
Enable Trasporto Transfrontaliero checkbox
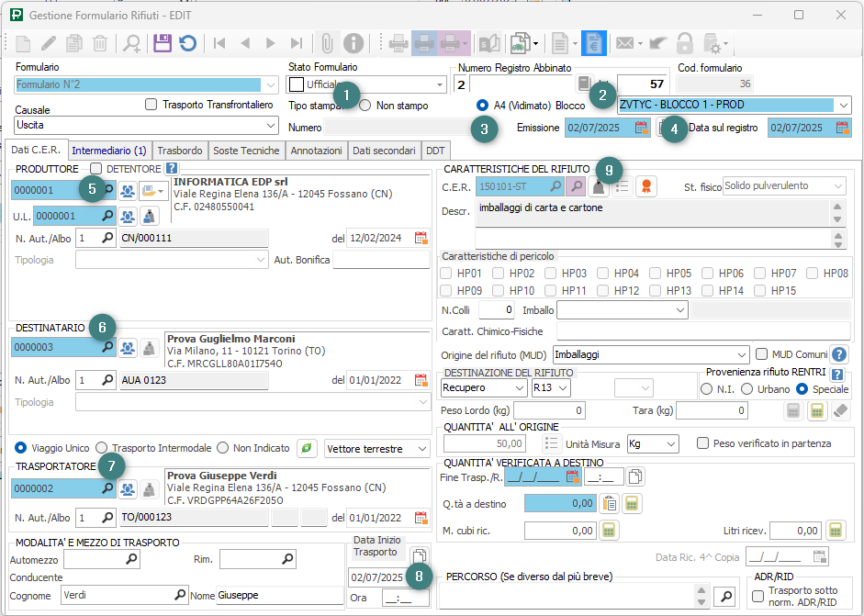tap(151, 105)
